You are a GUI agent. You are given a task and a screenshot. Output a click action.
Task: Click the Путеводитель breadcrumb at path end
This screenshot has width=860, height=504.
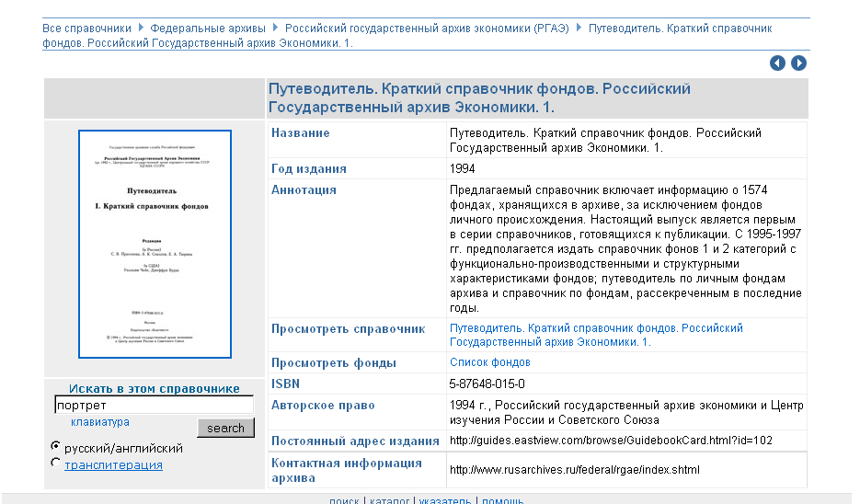(x=679, y=29)
